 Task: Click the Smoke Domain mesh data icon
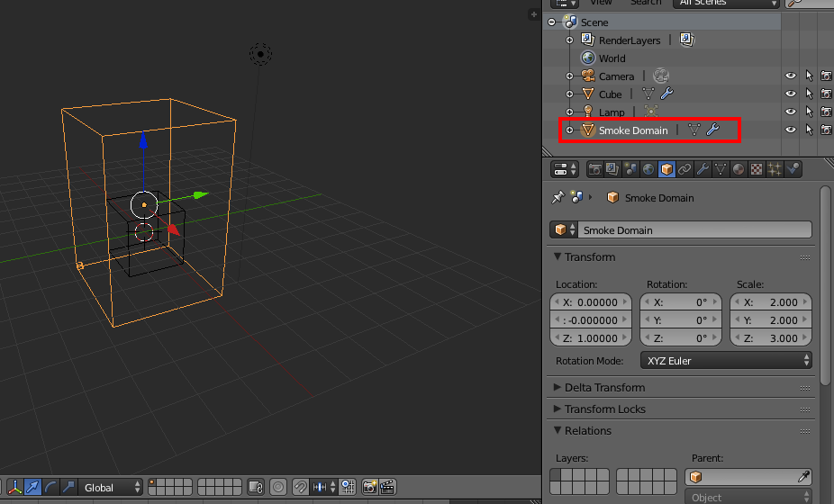pyautogui.click(x=693, y=130)
